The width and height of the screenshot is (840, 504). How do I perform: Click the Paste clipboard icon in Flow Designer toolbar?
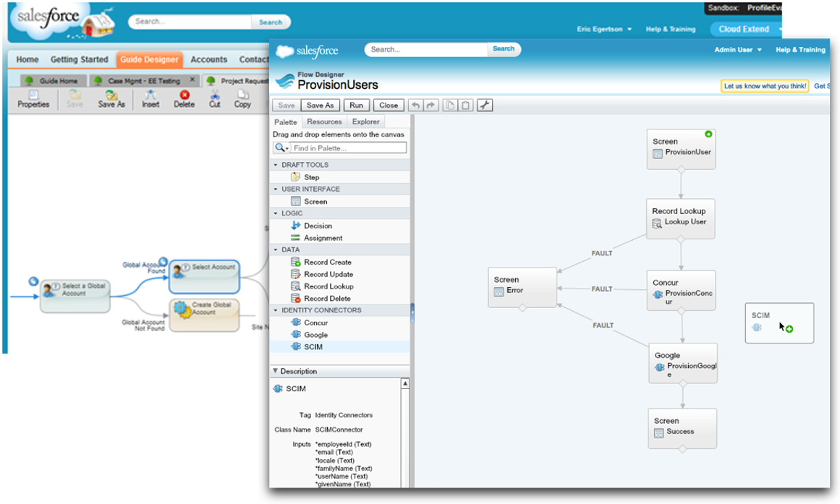click(465, 106)
